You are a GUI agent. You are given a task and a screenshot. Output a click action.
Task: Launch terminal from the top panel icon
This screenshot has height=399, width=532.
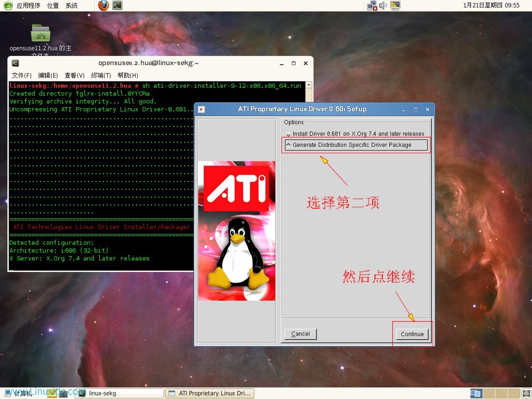click(x=117, y=6)
